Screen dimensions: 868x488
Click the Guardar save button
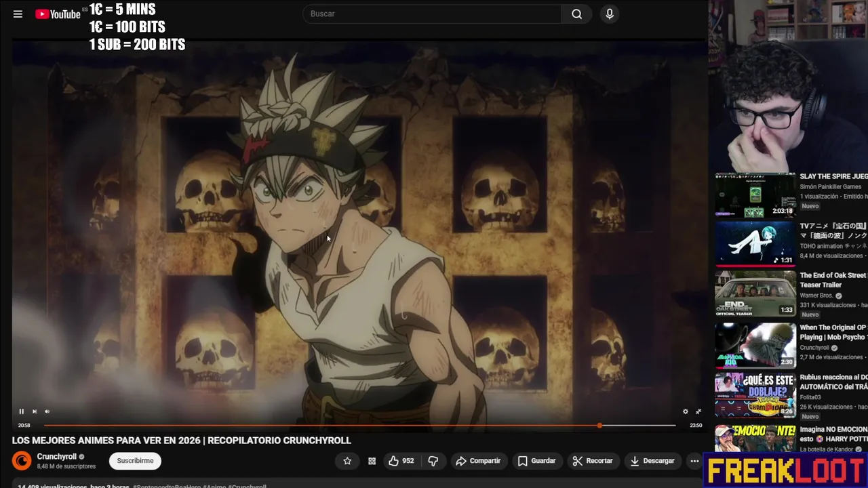(x=536, y=461)
